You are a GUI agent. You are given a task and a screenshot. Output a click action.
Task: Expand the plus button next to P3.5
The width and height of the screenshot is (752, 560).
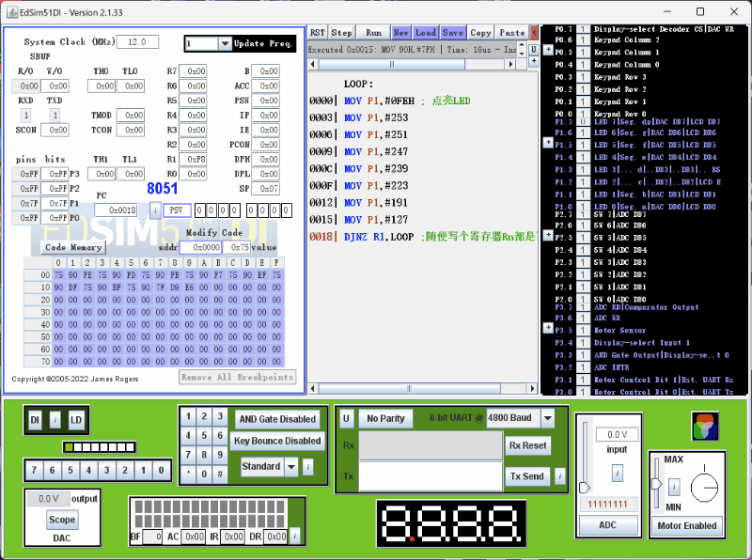coord(548,328)
